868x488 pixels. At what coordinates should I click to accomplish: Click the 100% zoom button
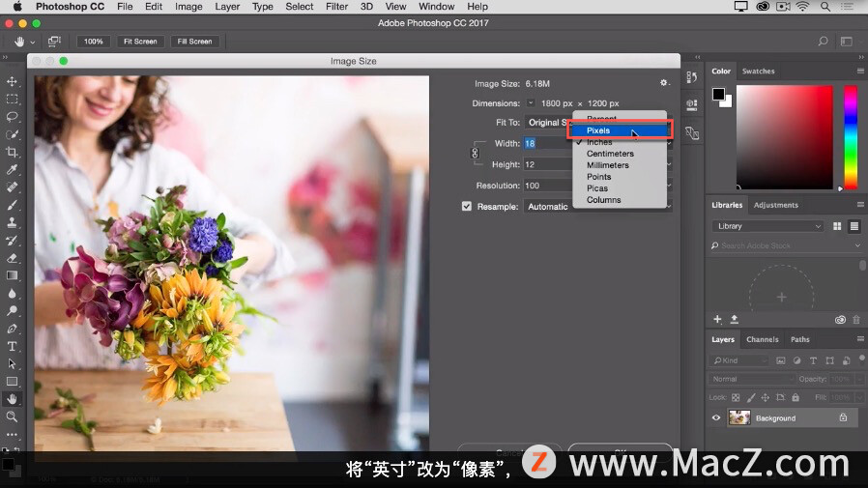(x=93, y=41)
